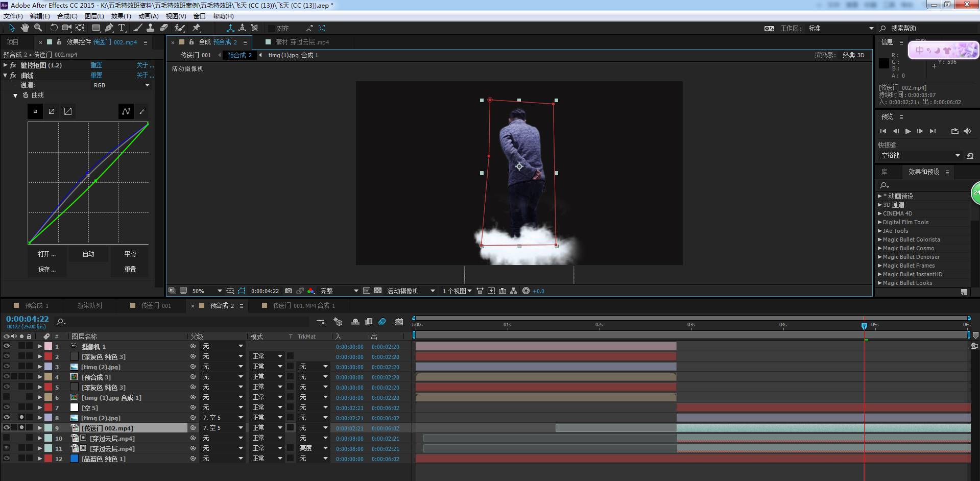Click the 品蓝色 纯色 1 layer color swatch
The width and height of the screenshot is (980, 481).
[x=48, y=459]
